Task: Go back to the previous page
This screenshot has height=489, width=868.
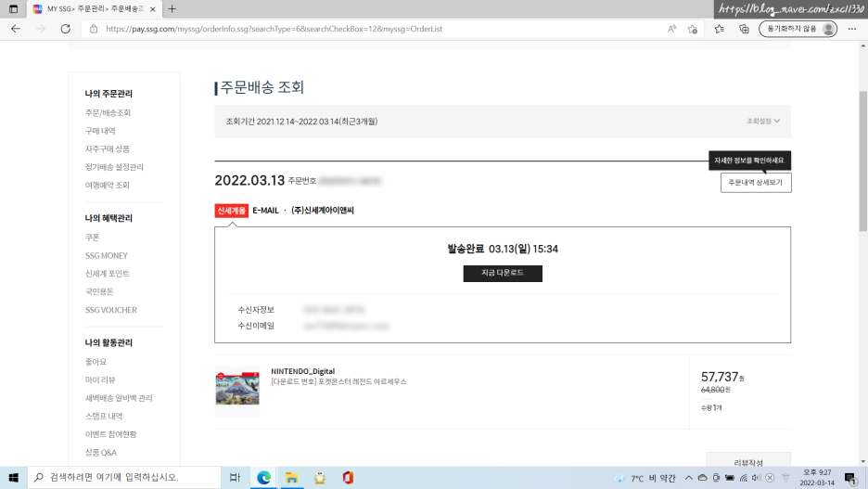Action: pyautogui.click(x=16, y=29)
